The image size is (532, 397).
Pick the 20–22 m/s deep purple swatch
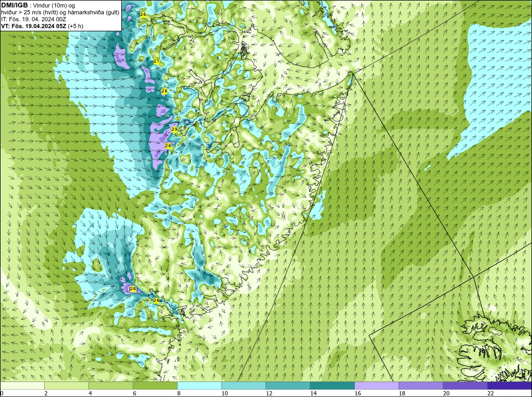465,385
